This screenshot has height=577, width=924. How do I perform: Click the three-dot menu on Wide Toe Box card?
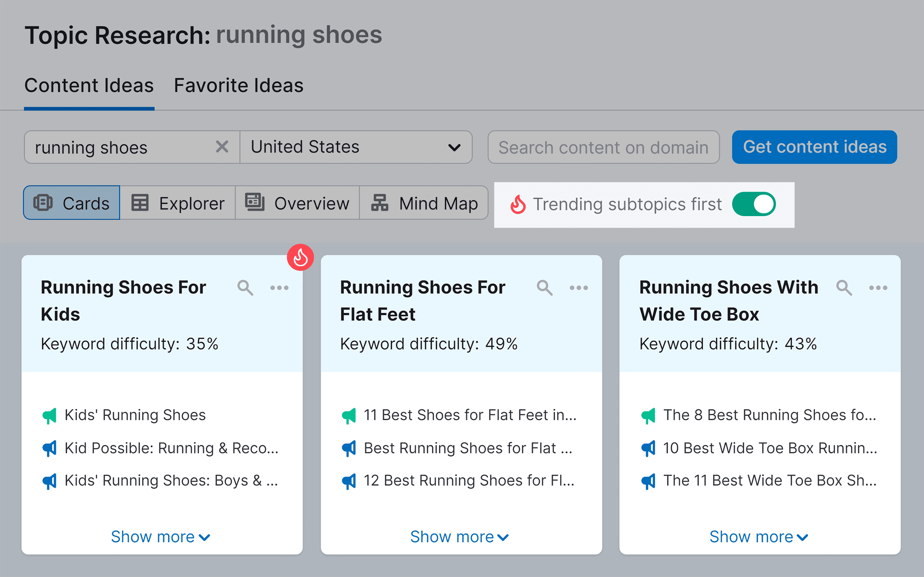click(877, 288)
